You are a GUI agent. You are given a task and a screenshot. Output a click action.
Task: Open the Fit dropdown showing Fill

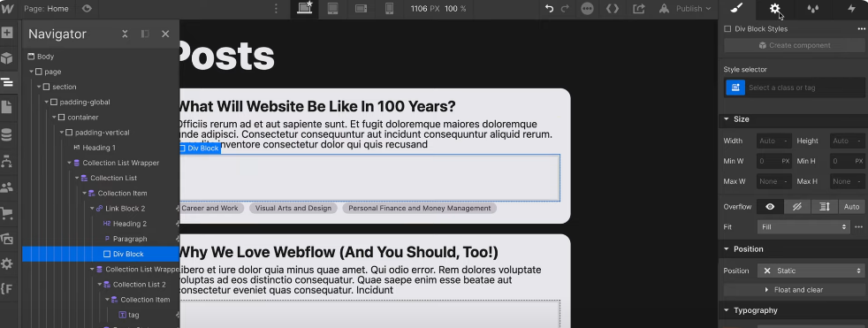coord(803,227)
